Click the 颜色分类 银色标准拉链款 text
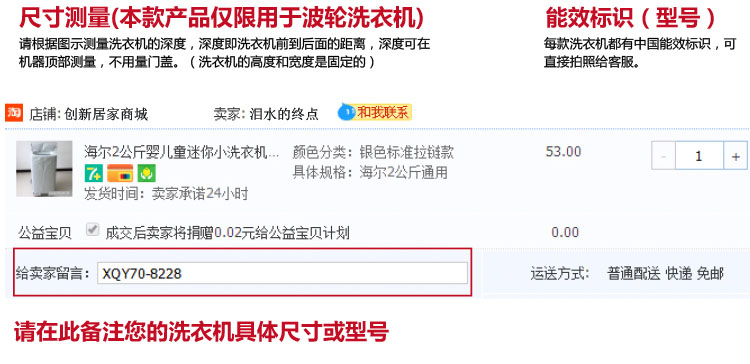Viewport: 750px width, 364px height. (x=373, y=153)
